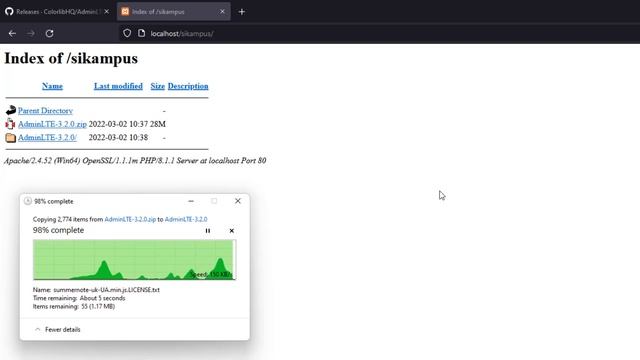Click the file name summernote-uk-UA.min.js.LICENSE.txt

pyautogui.click(x=107, y=290)
